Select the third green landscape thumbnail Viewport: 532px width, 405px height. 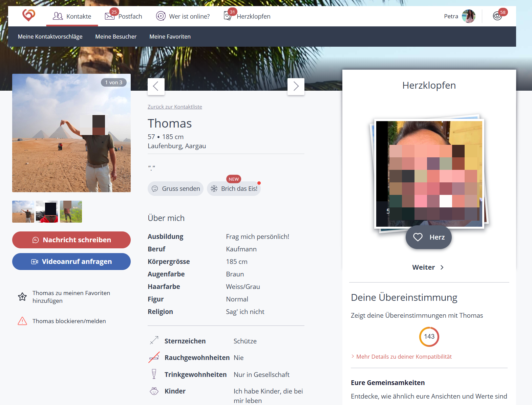click(71, 211)
